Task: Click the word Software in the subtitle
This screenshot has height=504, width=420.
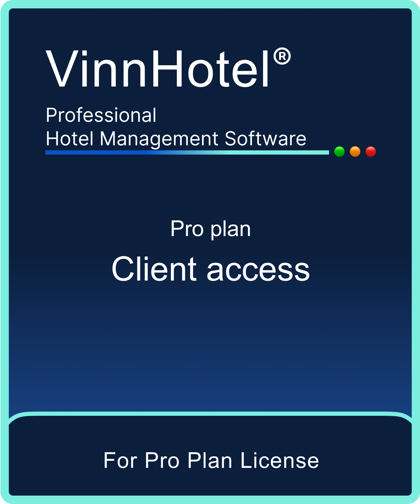Action: 266,138
